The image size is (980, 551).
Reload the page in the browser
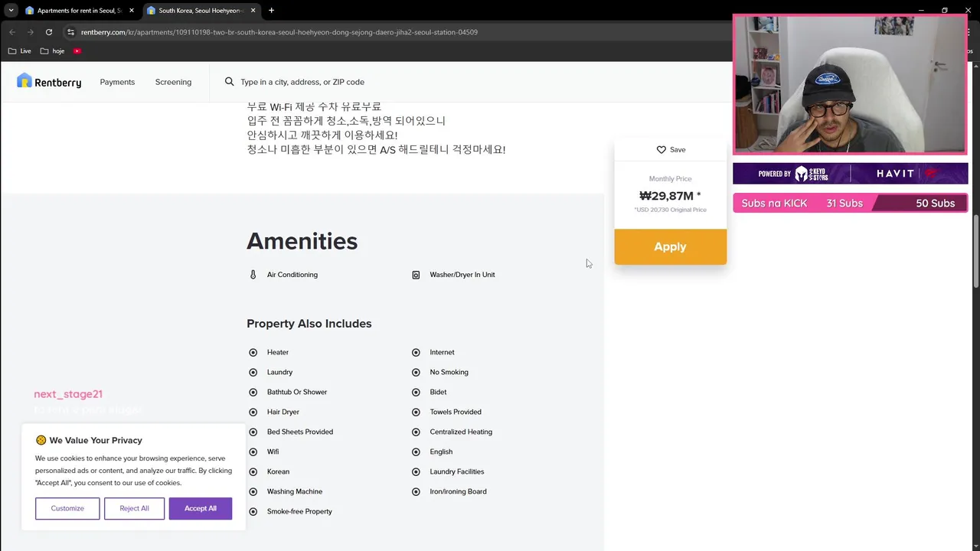pyautogui.click(x=49, y=32)
